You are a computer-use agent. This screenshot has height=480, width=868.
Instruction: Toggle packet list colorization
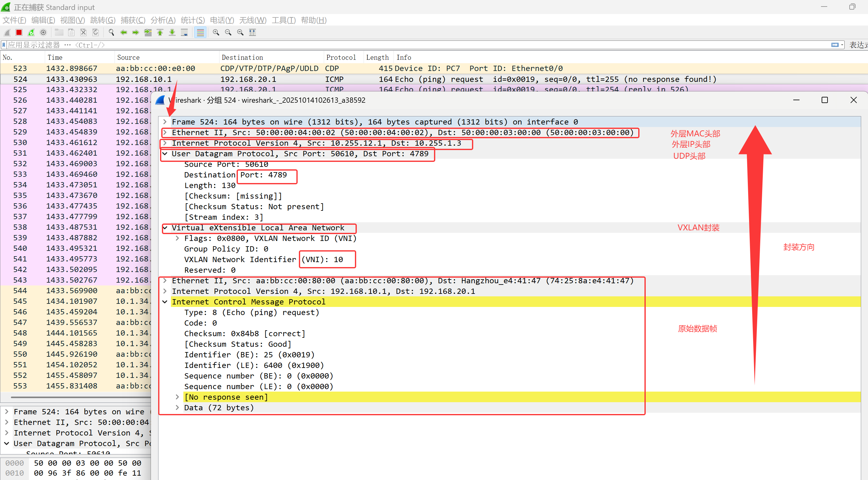pyautogui.click(x=200, y=32)
